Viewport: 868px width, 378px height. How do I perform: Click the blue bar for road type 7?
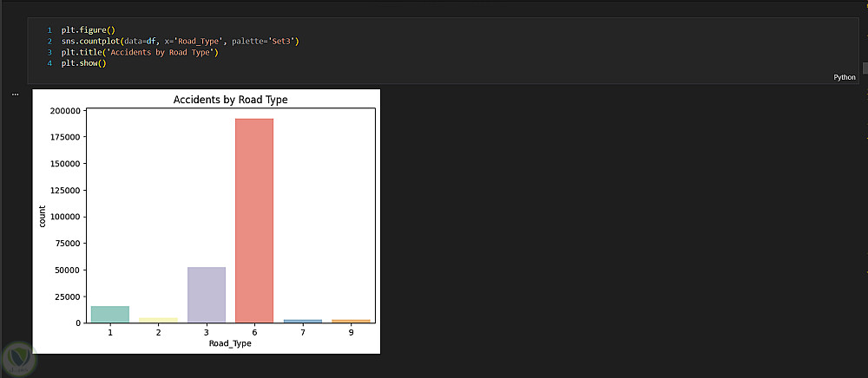(303, 321)
